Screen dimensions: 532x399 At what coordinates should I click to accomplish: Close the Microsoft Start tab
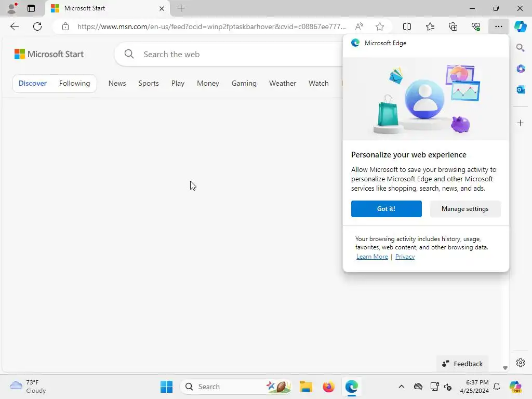162,8
